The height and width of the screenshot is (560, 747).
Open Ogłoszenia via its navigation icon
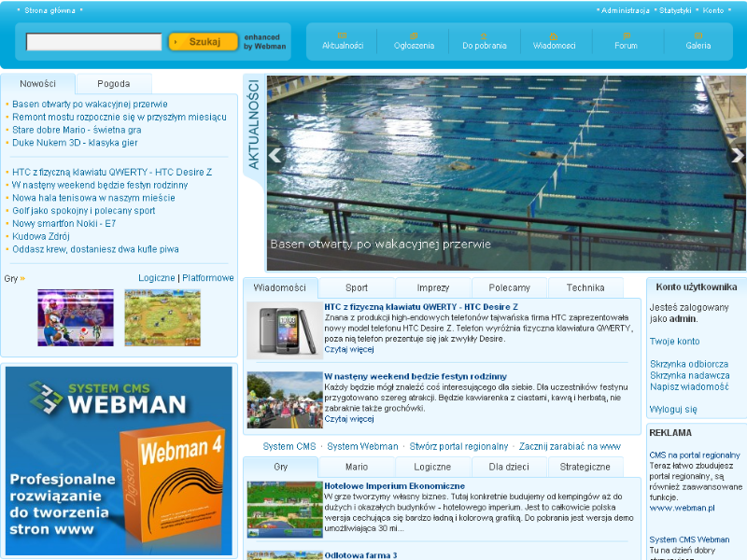pos(414,35)
